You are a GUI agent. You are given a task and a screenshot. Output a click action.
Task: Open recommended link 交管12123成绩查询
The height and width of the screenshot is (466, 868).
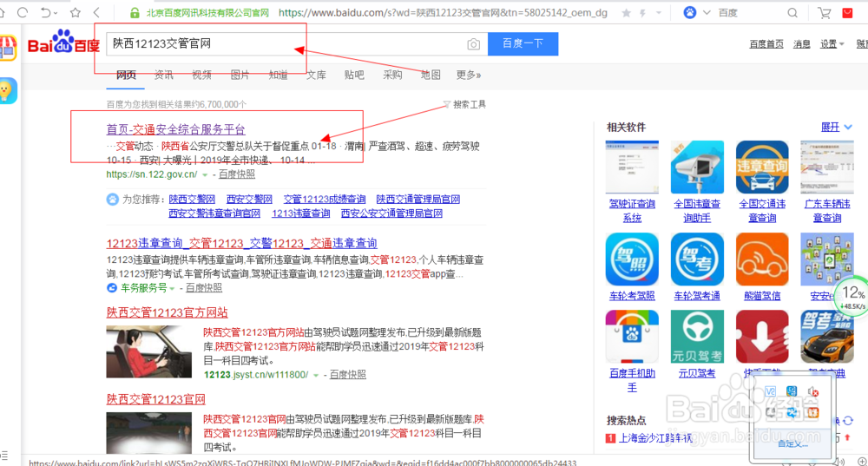click(325, 200)
